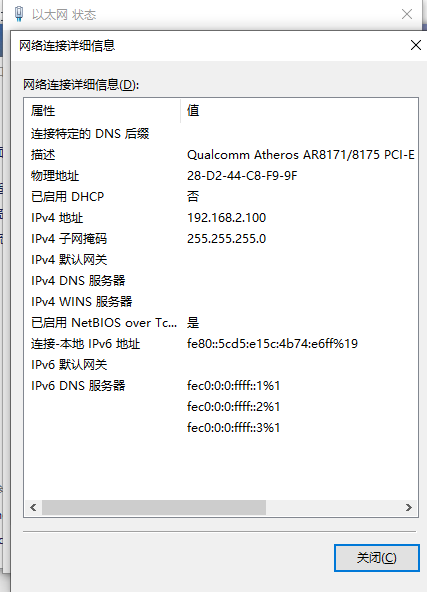Click the right scroll arrow
Viewport: 427px width, 592px height.
409,507
